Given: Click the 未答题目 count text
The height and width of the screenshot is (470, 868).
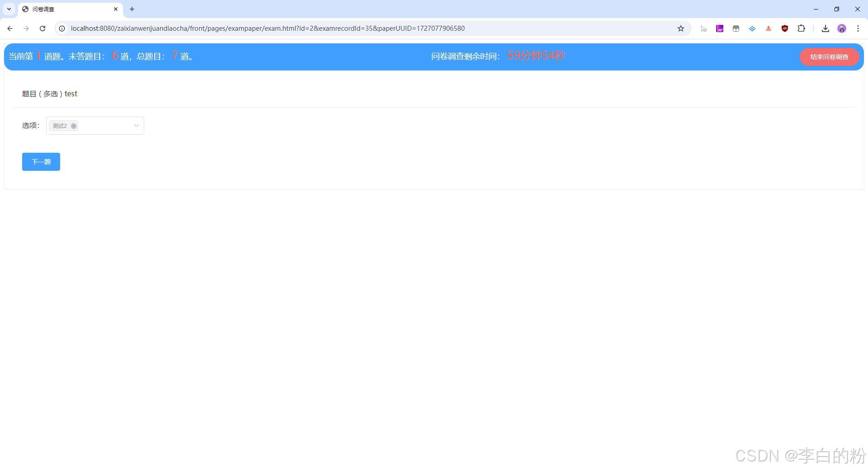Looking at the screenshot, I should pos(99,56).
